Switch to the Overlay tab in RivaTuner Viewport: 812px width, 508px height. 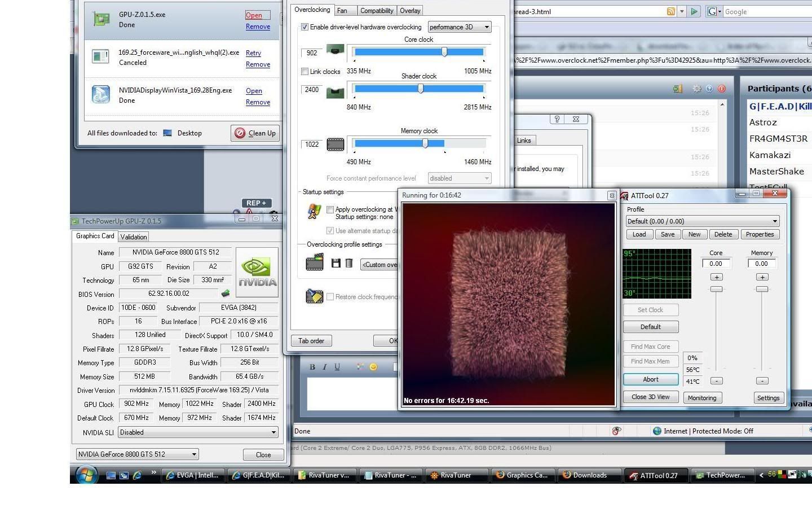coord(410,11)
